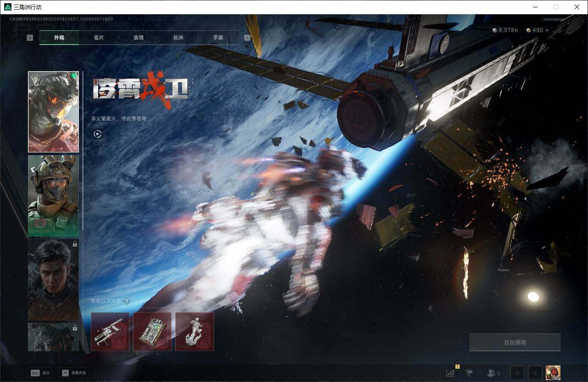Viewport: 588px width, 382px height.
Task: Click the plus to add gold currency
Action: click(547, 30)
